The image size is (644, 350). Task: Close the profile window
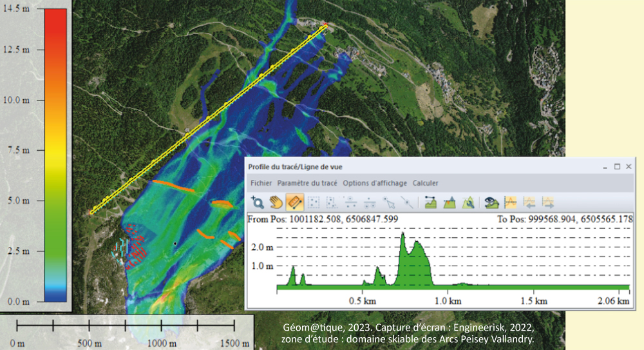tap(629, 166)
